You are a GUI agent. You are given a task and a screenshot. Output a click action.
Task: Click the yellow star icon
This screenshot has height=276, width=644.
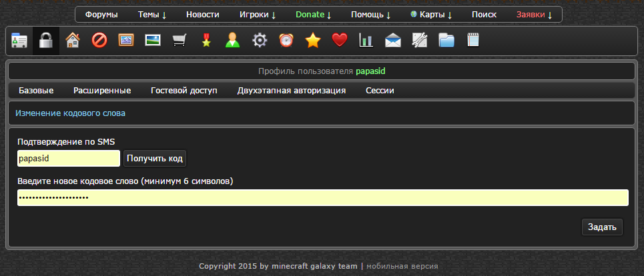tap(313, 41)
